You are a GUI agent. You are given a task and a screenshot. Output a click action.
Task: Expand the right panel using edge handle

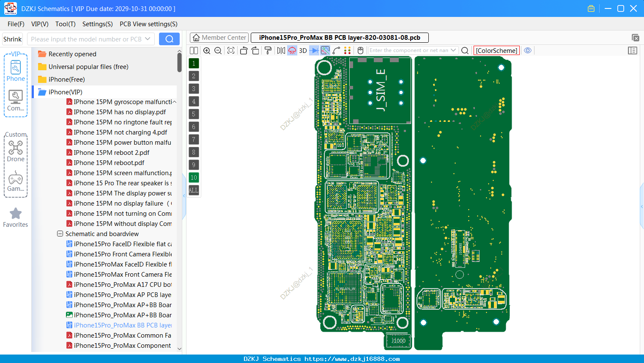pyautogui.click(x=642, y=206)
